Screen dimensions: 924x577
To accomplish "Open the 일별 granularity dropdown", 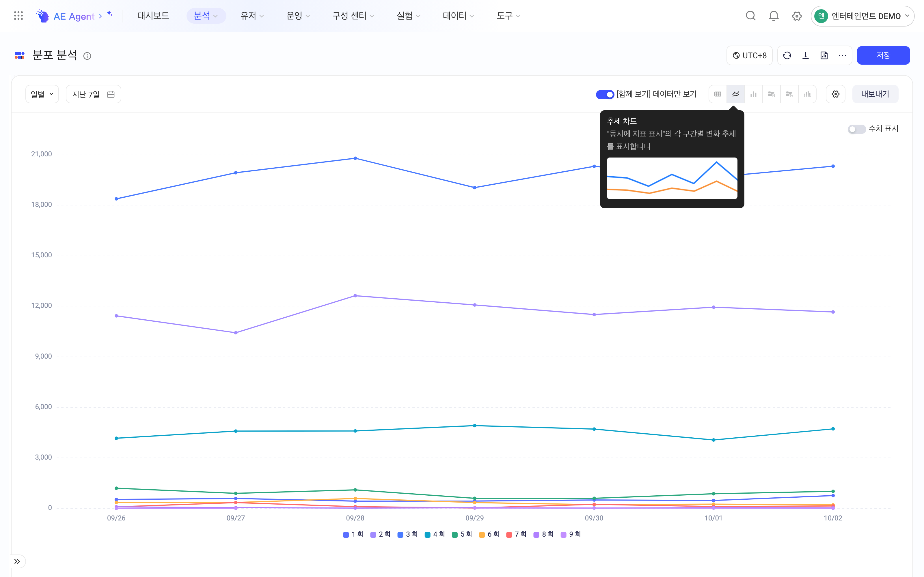I will 42,94.
